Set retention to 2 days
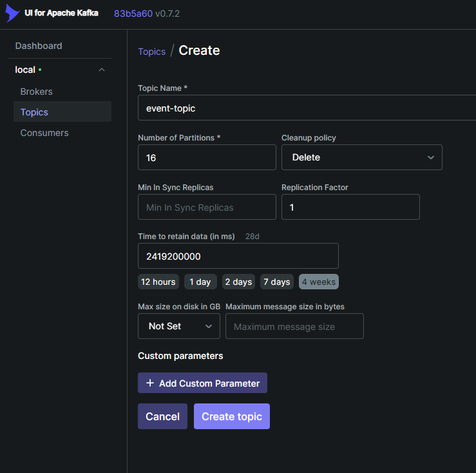This screenshot has width=476, height=473. pos(238,282)
